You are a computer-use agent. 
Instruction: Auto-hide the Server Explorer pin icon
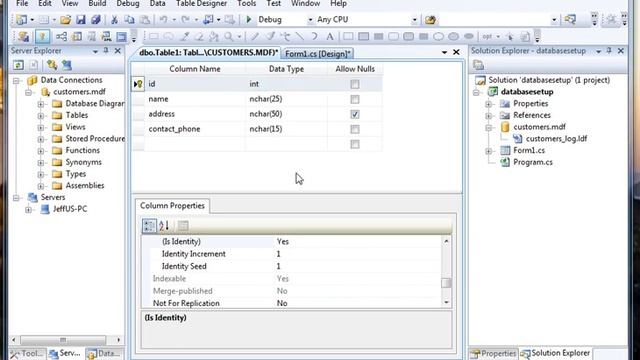[x=106, y=51]
